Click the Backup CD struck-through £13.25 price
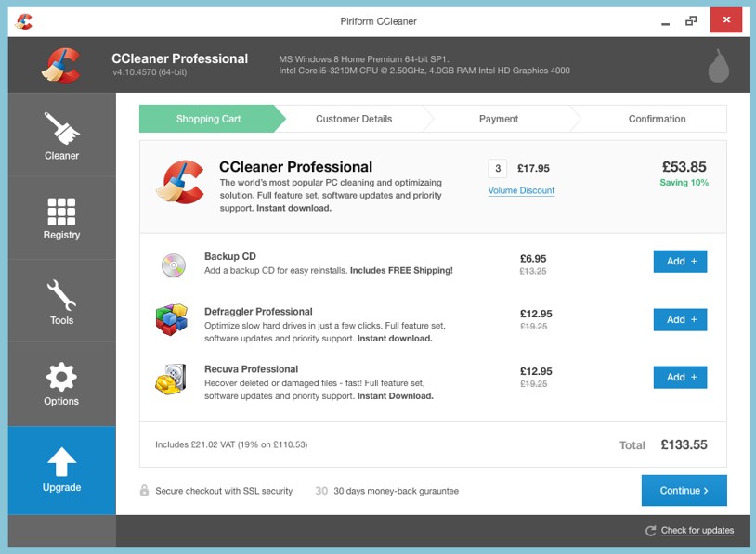Screen dimensions: 756x554 533,271
